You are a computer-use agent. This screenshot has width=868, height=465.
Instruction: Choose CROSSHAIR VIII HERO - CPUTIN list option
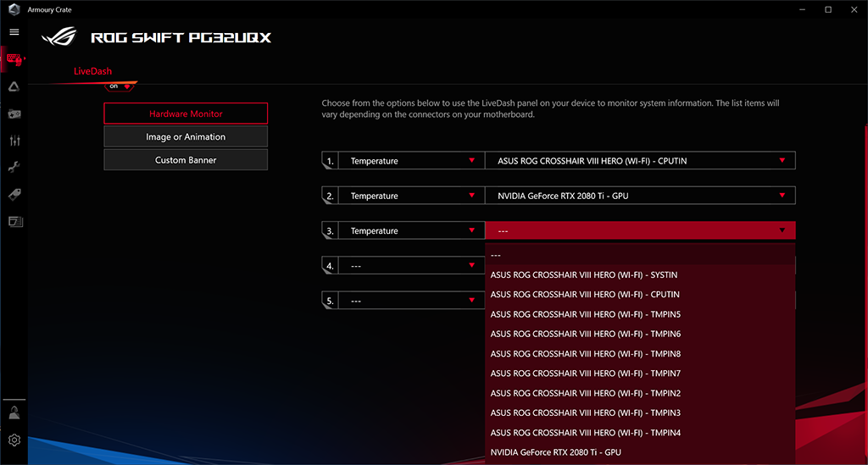click(x=640, y=295)
